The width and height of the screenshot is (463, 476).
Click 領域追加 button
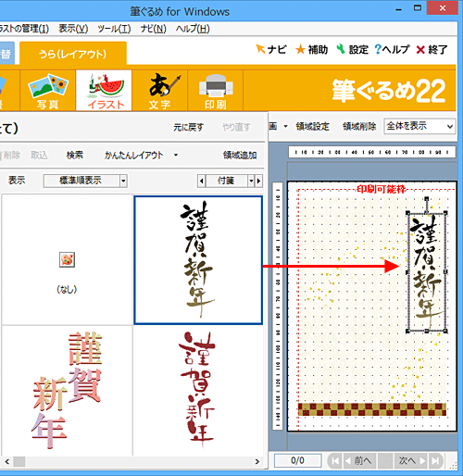[240, 155]
